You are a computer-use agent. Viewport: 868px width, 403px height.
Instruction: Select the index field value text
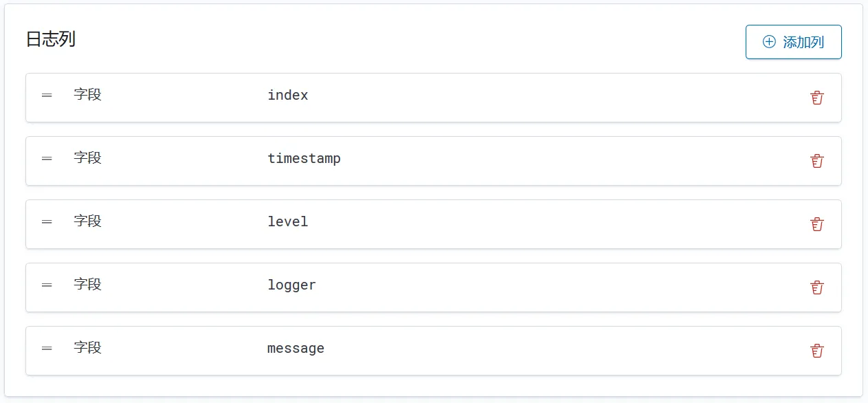coord(288,95)
